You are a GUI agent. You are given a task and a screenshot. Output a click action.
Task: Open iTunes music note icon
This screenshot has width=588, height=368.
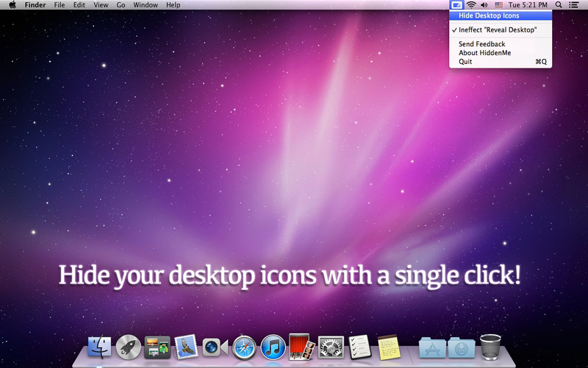point(273,347)
